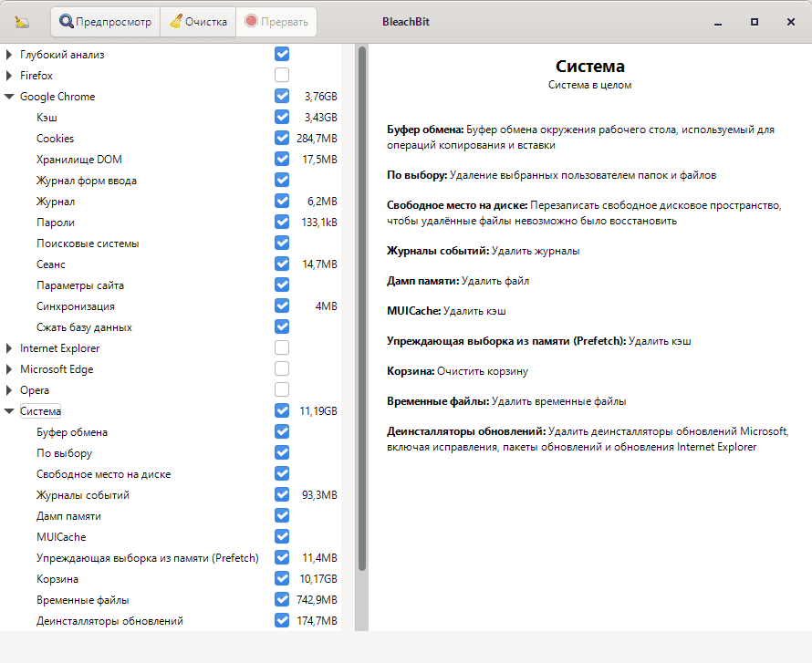Select the Opera tree item
Viewport: 812px width, 663px height.
[x=35, y=390]
